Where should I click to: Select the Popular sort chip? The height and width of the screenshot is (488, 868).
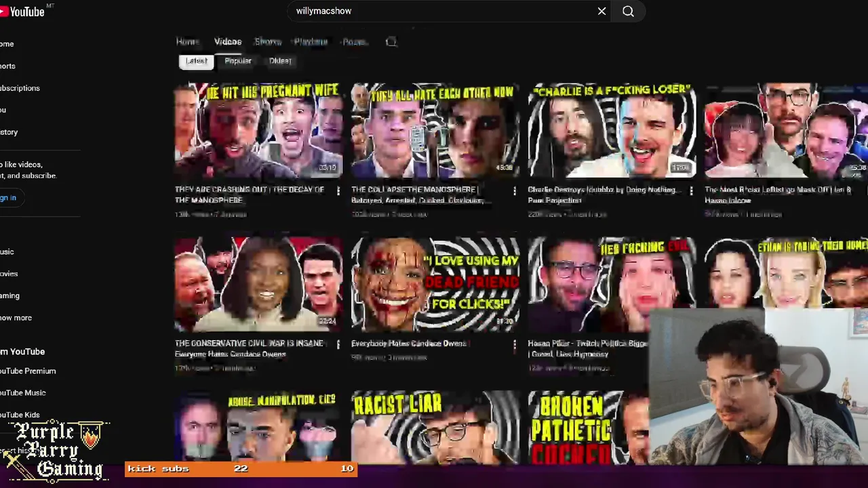(238, 61)
